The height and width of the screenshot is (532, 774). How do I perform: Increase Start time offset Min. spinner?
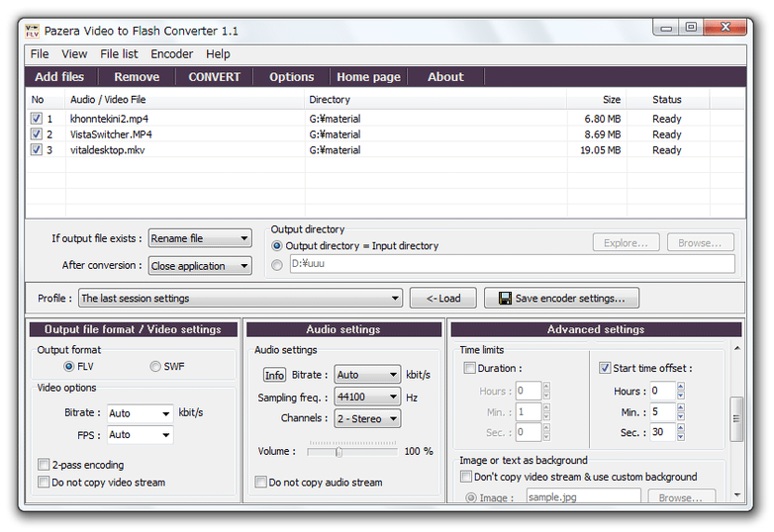tap(681, 407)
